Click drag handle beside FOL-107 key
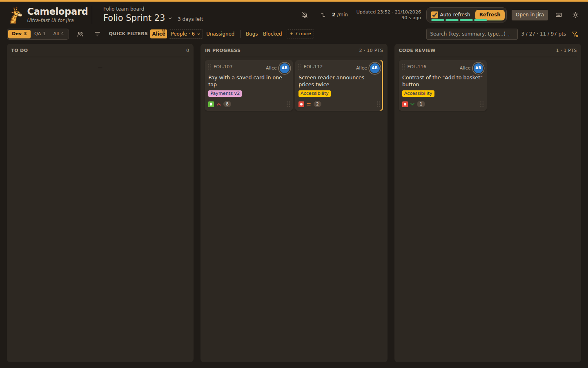Screen dimensions: 588x368 [x=209, y=67]
